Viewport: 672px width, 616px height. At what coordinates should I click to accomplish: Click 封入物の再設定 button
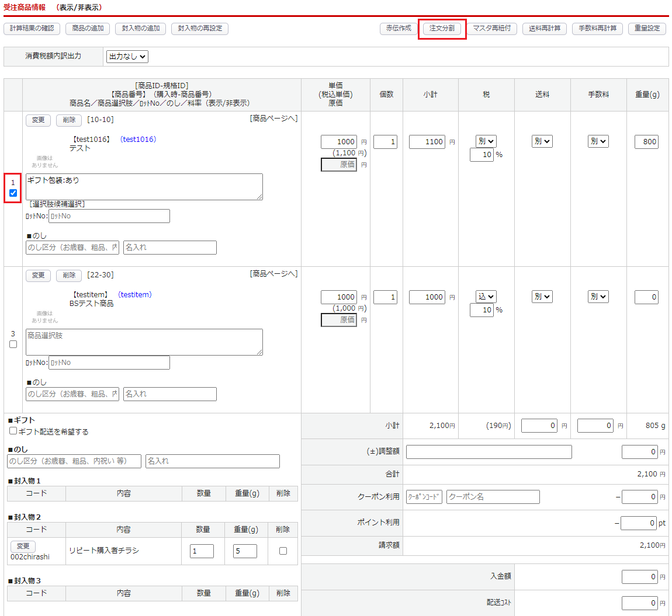point(200,29)
